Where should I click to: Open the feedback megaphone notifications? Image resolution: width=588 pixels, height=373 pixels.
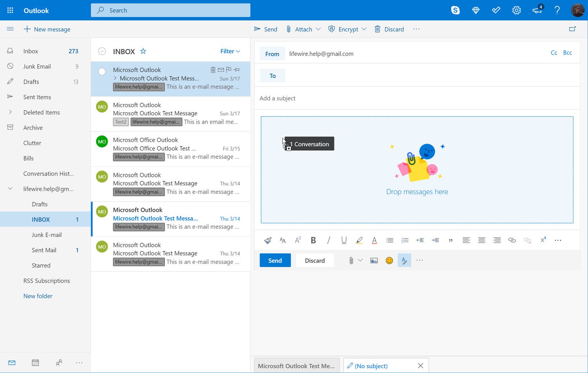pos(537,10)
